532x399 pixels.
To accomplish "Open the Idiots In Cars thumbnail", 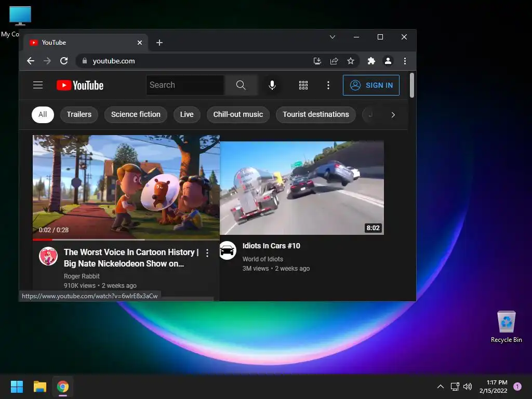I will [x=302, y=188].
